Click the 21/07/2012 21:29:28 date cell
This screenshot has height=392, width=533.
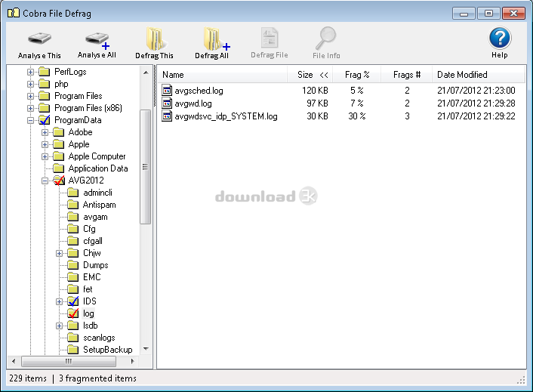click(476, 103)
